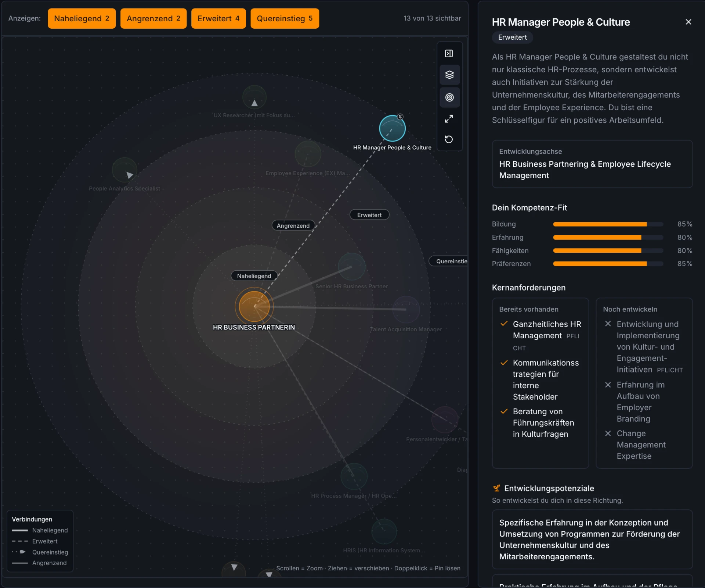Close the HR Manager People & Culture panel

688,22
